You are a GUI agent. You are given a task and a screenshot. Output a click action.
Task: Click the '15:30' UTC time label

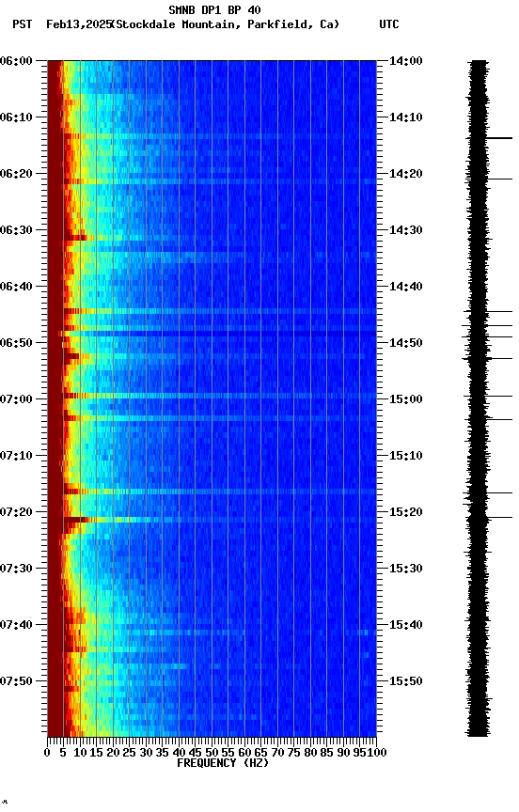[406, 569]
